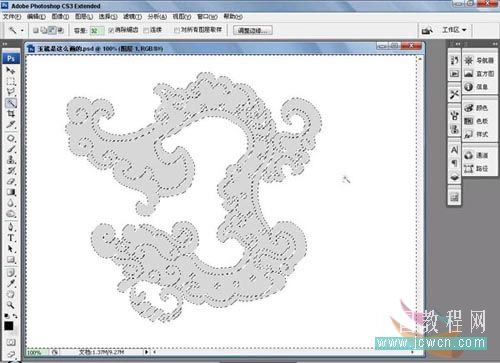The width and height of the screenshot is (500, 363).
Task: Open the Workspace (工作区) dropdown
Action: [454, 30]
